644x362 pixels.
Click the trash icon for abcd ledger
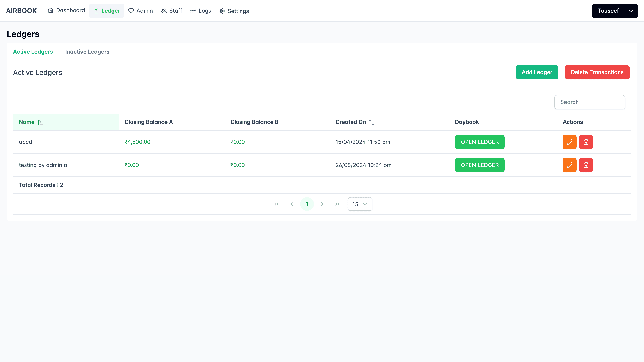click(586, 142)
